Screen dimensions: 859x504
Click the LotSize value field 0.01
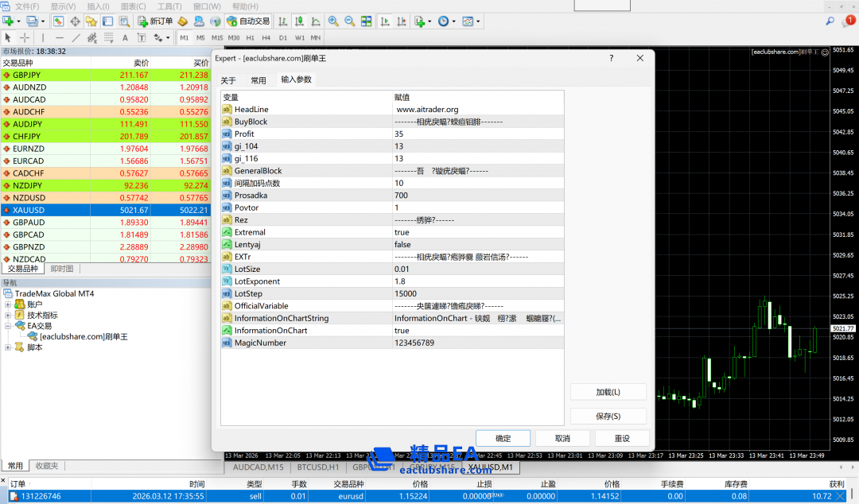click(477, 269)
